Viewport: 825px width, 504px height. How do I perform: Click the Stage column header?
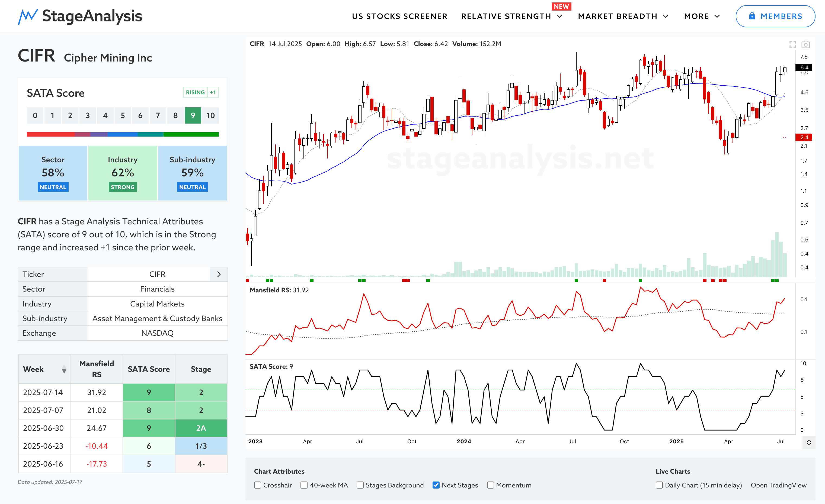pos(201,369)
